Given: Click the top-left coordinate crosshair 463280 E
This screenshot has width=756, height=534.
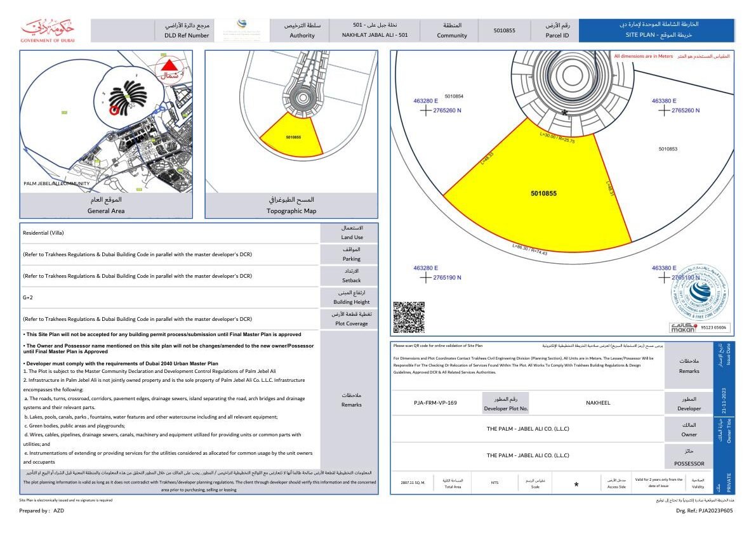Looking at the screenshot, I should click(x=425, y=110).
